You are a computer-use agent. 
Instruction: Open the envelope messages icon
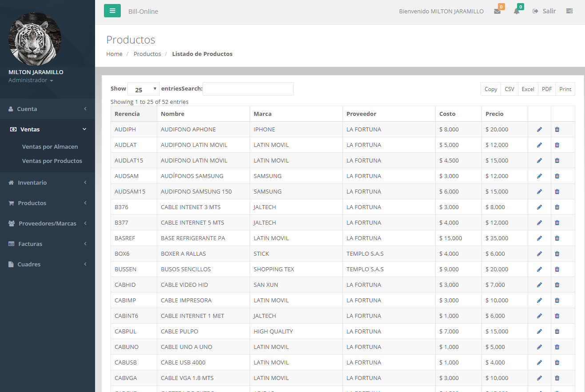pos(497,11)
